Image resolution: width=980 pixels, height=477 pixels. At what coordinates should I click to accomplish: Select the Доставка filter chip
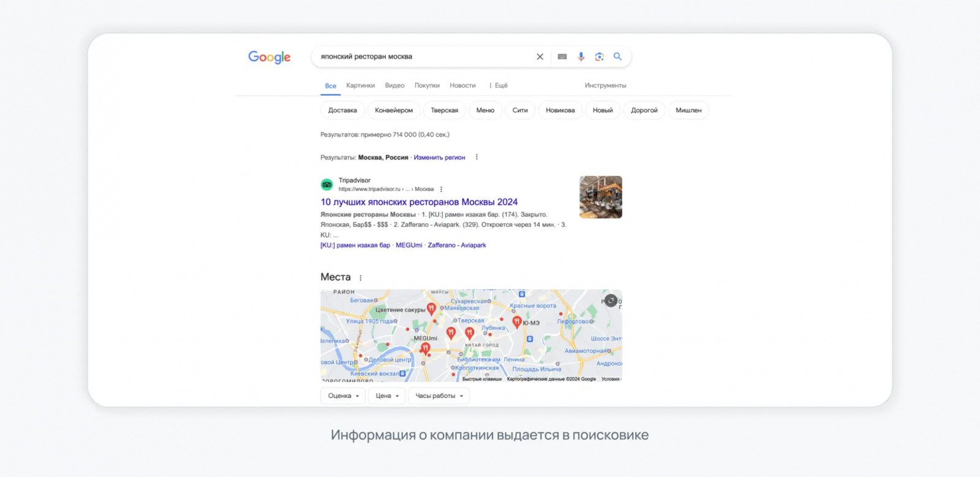tap(342, 110)
